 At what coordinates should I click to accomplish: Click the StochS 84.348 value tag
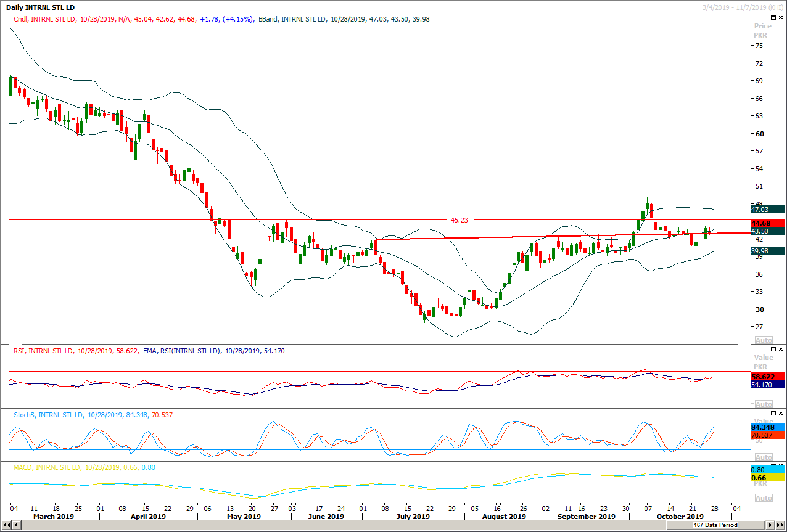point(768,427)
